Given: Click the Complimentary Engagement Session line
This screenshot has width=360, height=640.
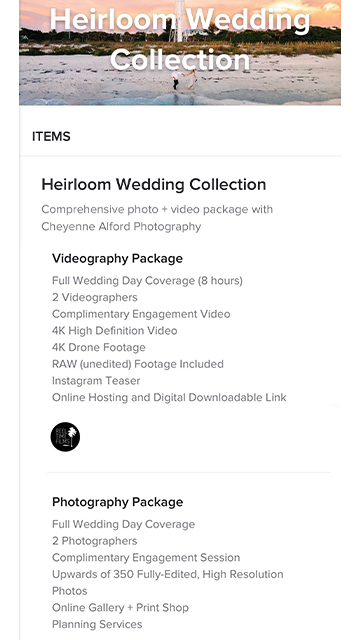Looking at the screenshot, I should pyautogui.click(x=146, y=558).
